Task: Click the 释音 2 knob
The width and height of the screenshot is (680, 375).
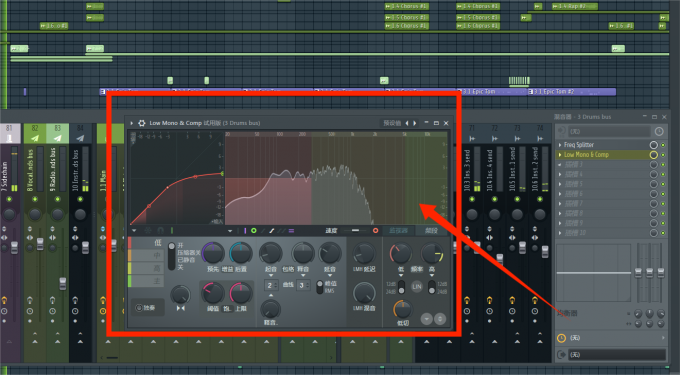Action: tap(271, 309)
